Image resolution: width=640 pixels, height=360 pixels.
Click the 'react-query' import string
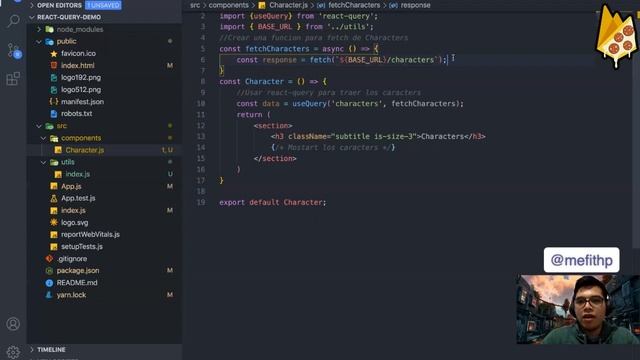coord(348,16)
